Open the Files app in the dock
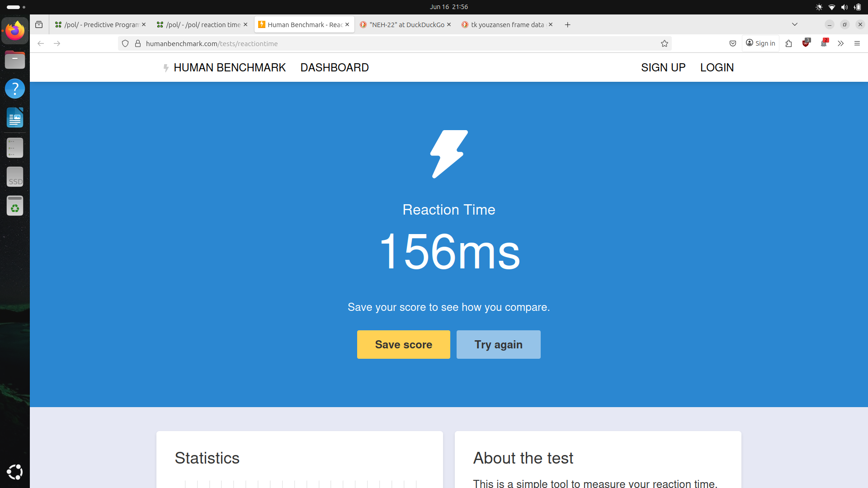This screenshot has height=488, width=868. pyautogui.click(x=15, y=60)
